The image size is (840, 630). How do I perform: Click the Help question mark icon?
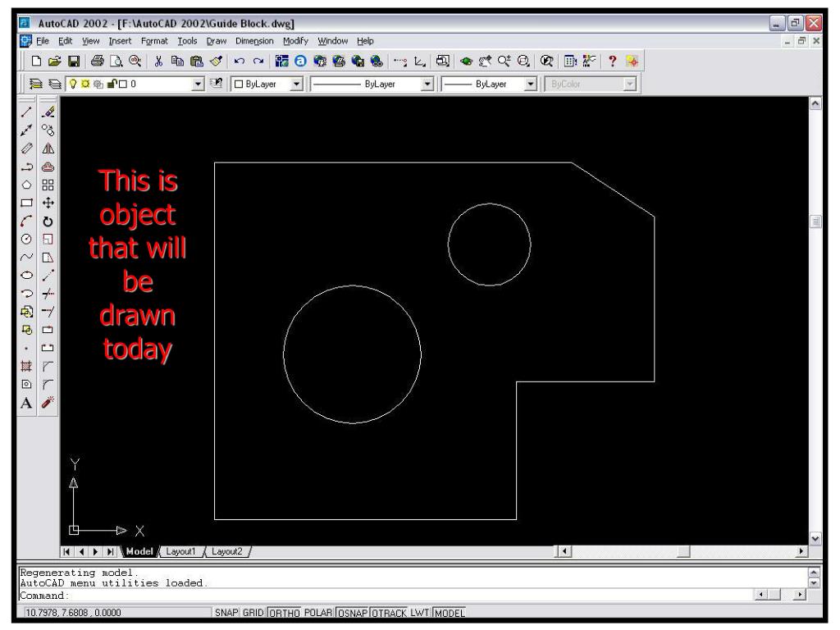(x=612, y=61)
